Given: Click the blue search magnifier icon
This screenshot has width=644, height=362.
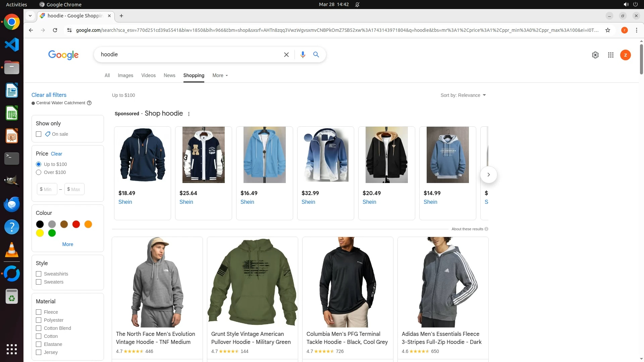Looking at the screenshot, I should point(316,55).
